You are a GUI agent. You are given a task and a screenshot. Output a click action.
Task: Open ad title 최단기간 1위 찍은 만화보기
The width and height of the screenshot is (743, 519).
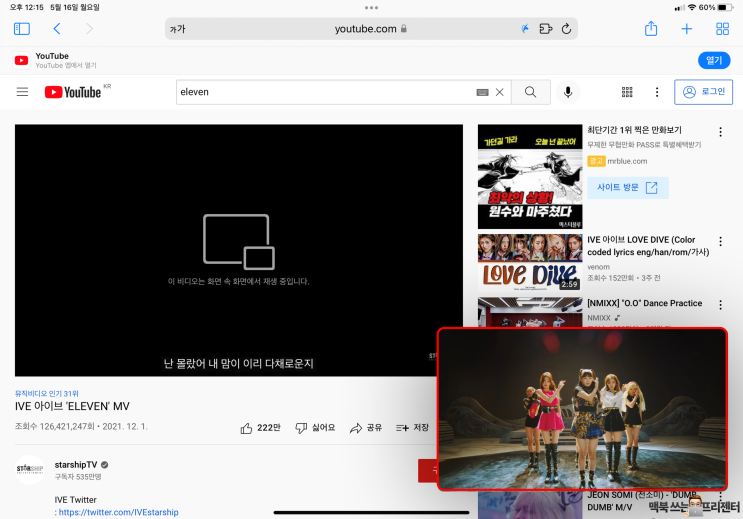pyautogui.click(x=634, y=130)
